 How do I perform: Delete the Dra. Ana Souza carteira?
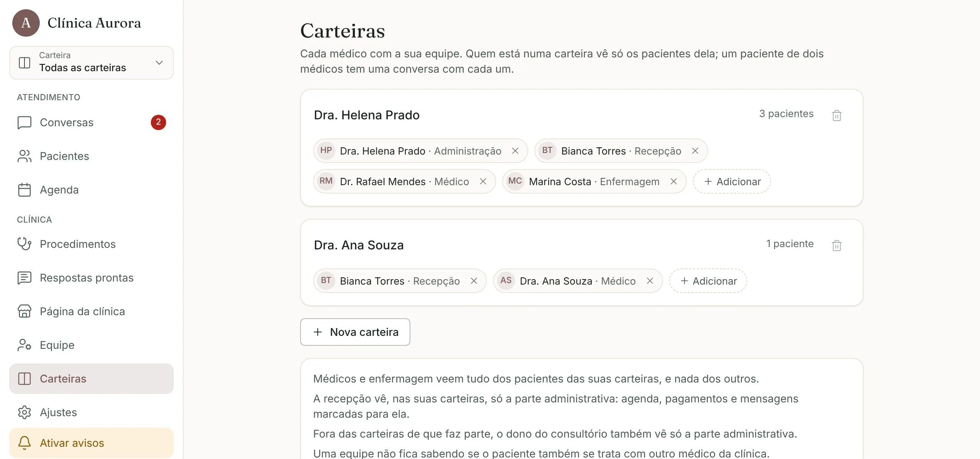[837, 245]
